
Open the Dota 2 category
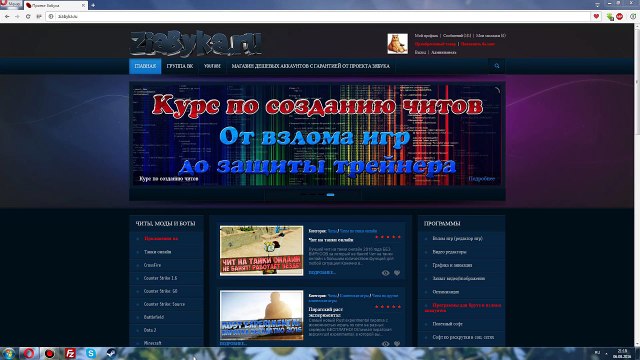pos(150,330)
